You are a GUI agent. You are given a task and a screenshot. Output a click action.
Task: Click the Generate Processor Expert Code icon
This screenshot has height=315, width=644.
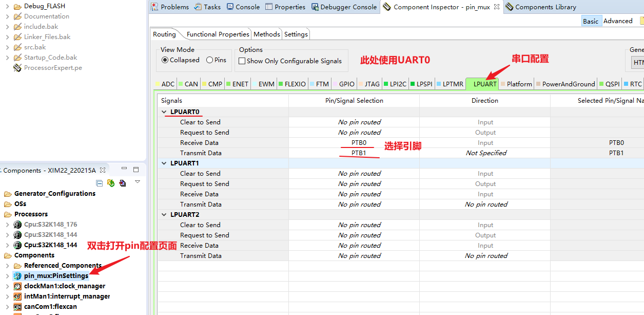pos(111,182)
